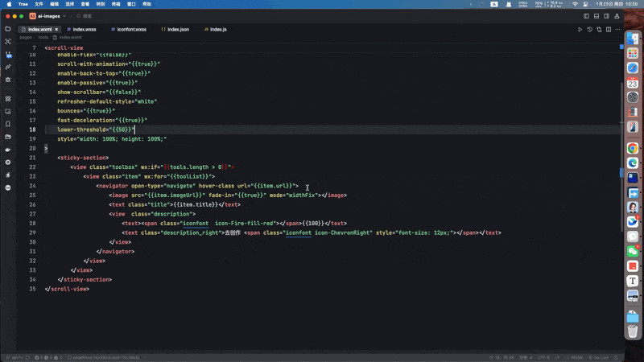Toggle the primary left sidebar layout
This screenshot has height=362, width=644.
[x=586, y=16]
